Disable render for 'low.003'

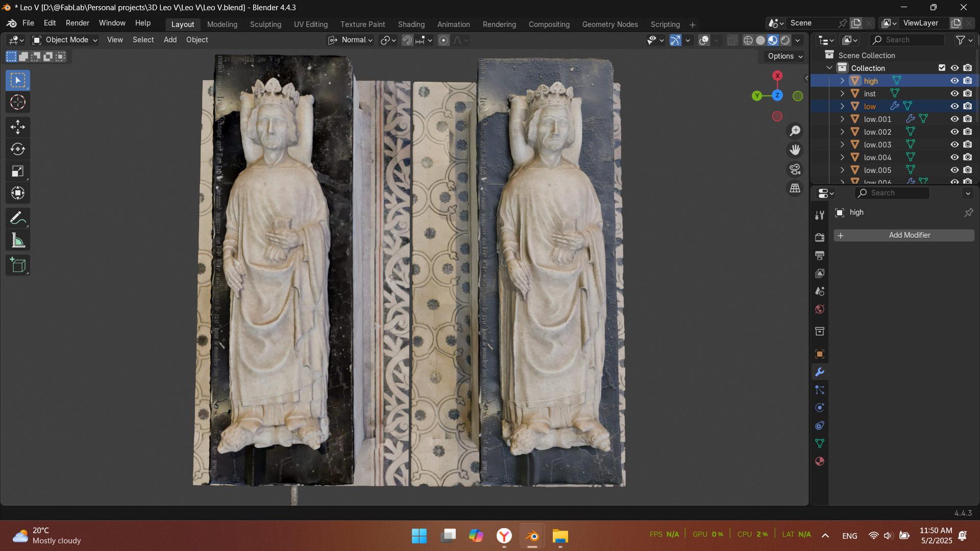click(968, 144)
